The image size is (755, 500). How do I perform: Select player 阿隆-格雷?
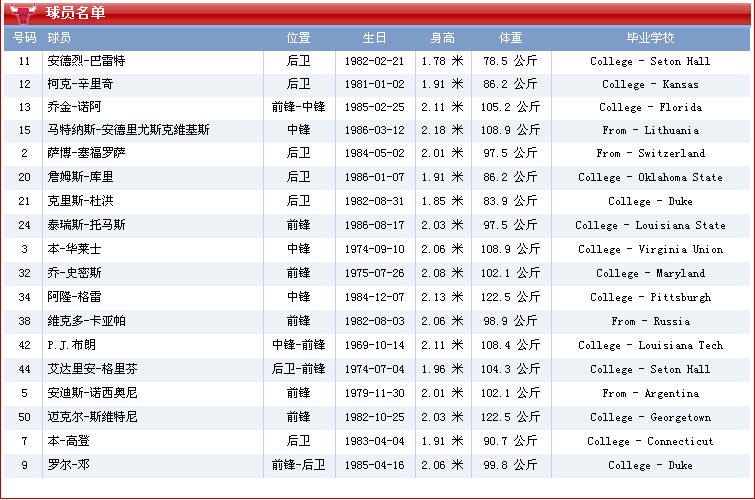pyautogui.click(x=74, y=297)
